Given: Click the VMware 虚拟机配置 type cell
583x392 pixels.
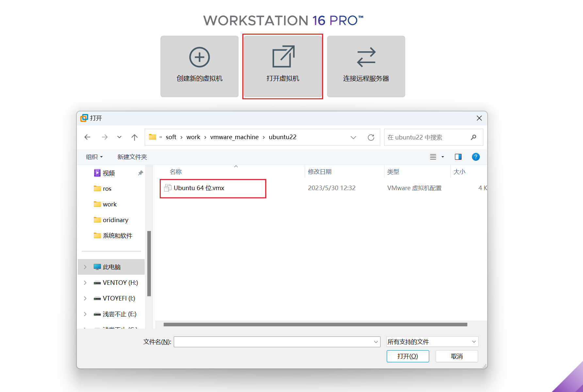Looking at the screenshot, I should click(x=414, y=188).
